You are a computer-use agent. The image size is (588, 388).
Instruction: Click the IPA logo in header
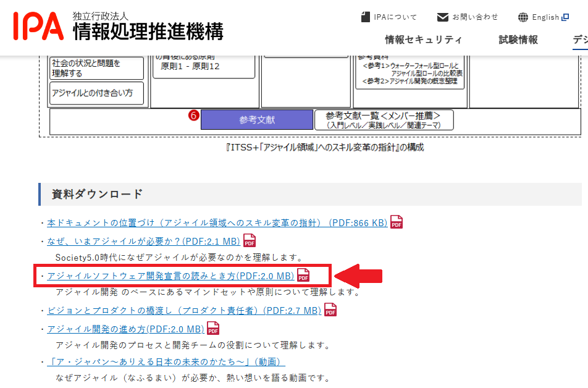click(38, 25)
